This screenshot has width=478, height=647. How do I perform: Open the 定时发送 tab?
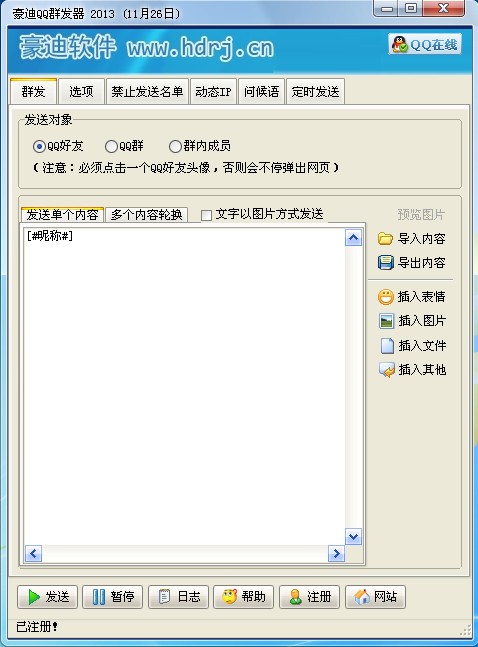(315, 91)
